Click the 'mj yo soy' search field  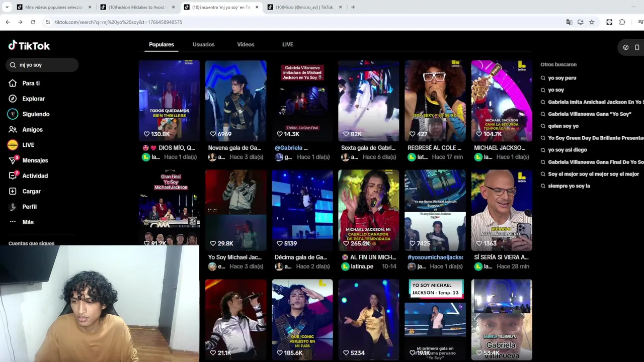[42, 65]
